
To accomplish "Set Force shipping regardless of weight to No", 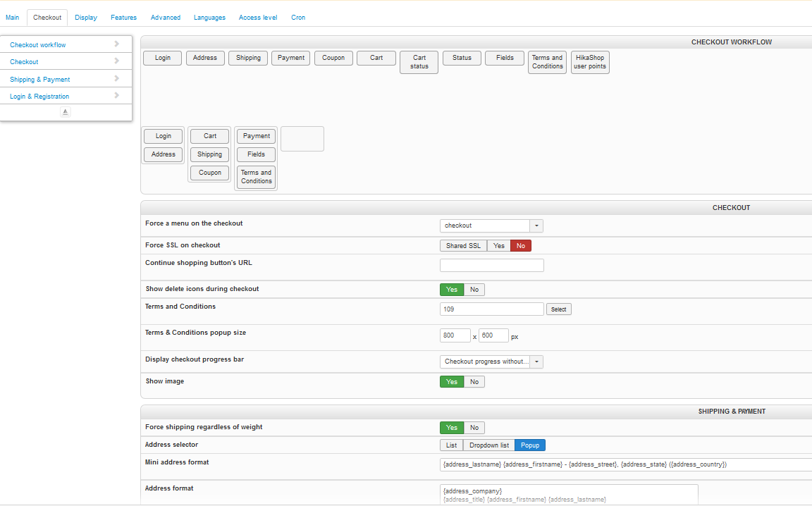I will [x=474, y=428].
